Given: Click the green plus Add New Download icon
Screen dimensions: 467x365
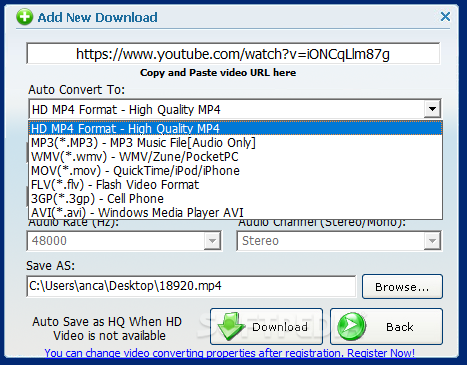Looking at the screenshot, I should 25,17.
